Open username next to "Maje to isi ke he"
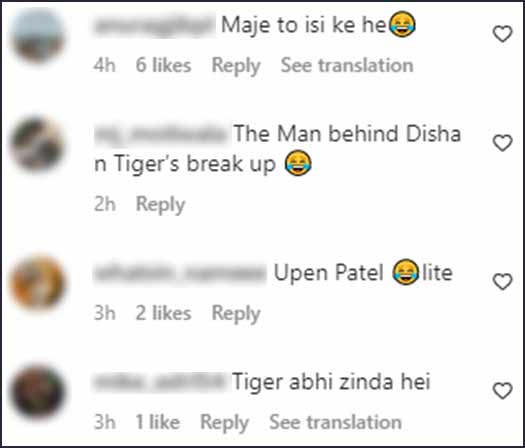525x448 pixels. (154, 25)
